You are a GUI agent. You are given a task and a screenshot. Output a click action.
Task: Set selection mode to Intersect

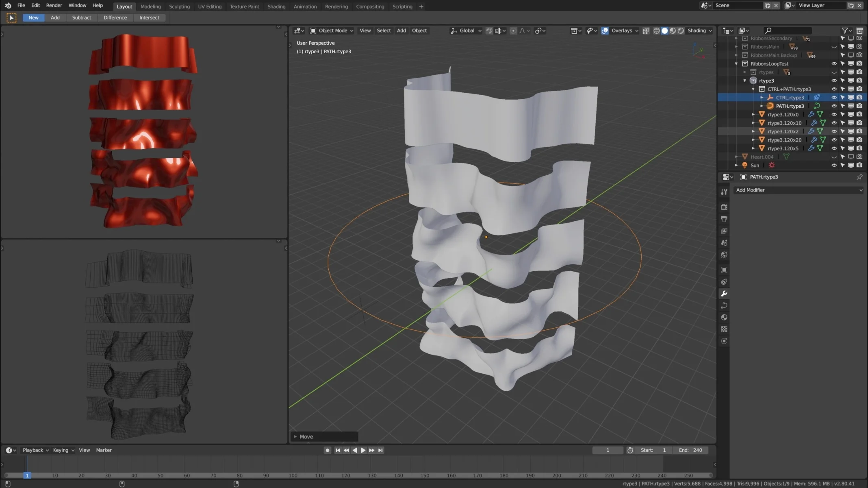click(149, 17)
